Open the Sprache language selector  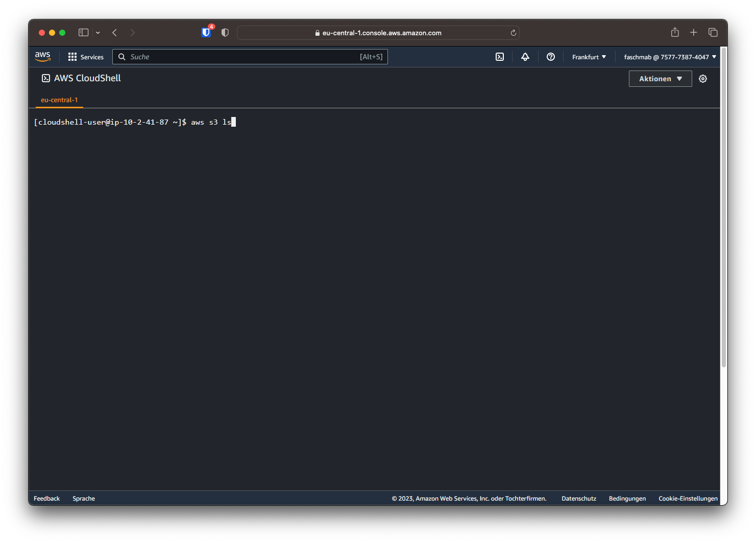tap(84, 499)
